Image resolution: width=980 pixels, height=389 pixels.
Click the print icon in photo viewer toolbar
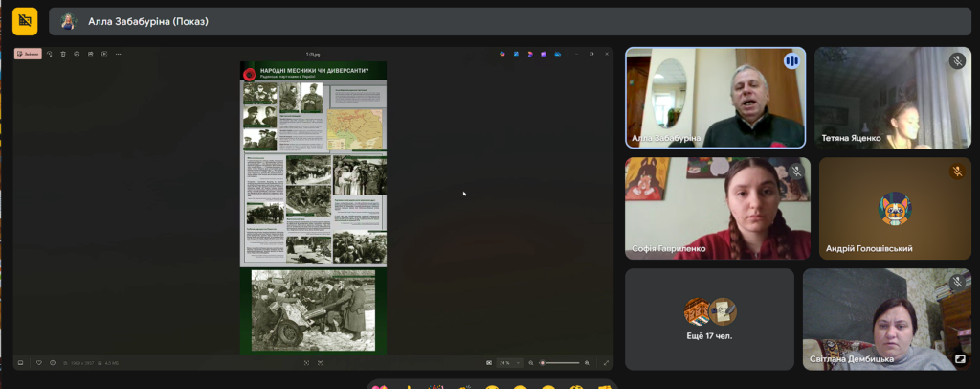tap(90, 54)
